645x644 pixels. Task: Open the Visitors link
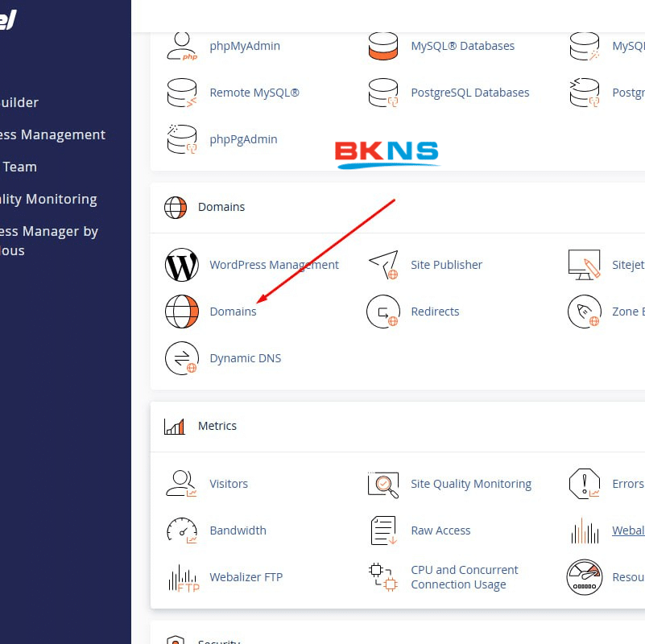(x=229, y=484)
